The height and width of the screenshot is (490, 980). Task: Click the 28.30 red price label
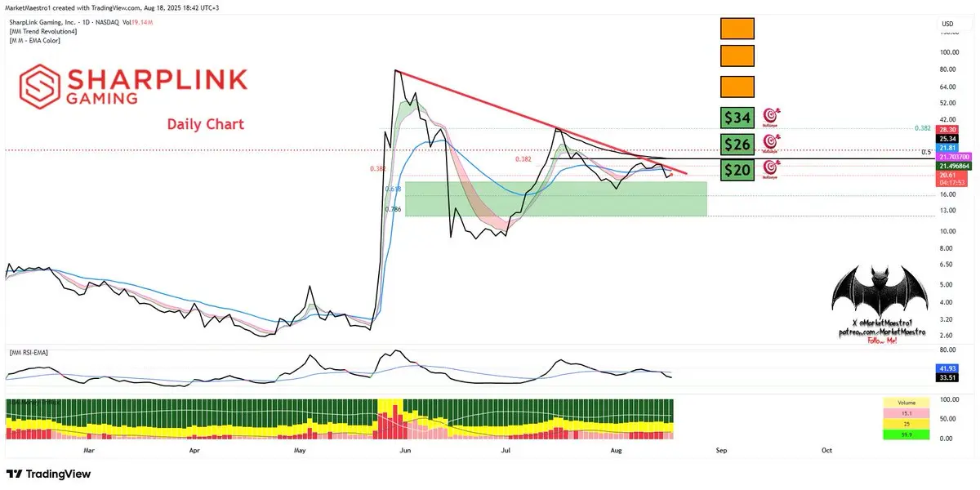tap(947, 130)
